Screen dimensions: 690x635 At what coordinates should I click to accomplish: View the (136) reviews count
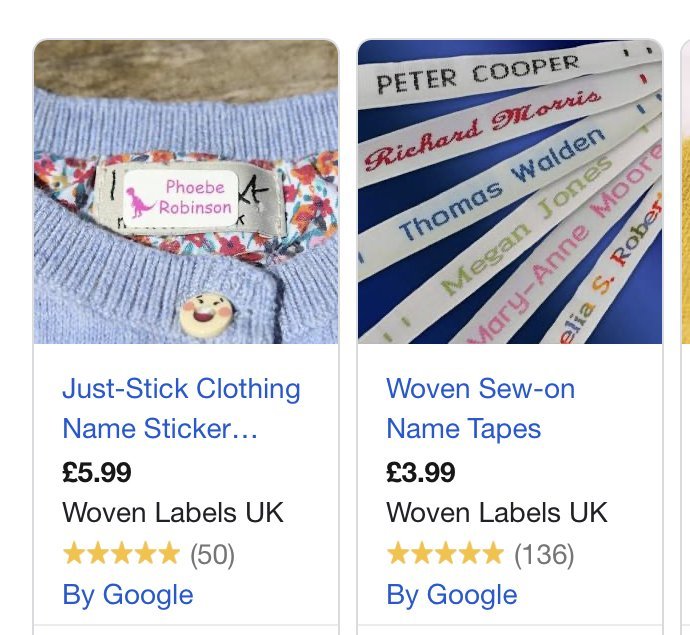pos(544,553)
